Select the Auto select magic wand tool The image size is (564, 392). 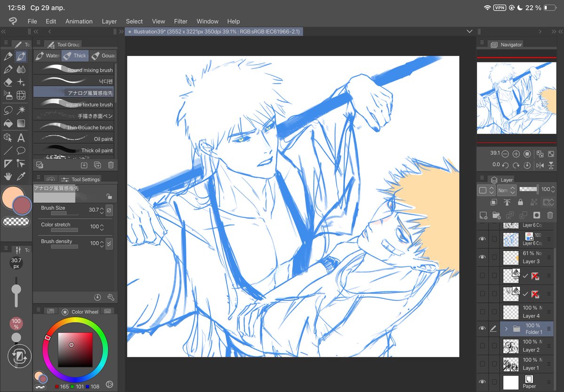[21, 110]
